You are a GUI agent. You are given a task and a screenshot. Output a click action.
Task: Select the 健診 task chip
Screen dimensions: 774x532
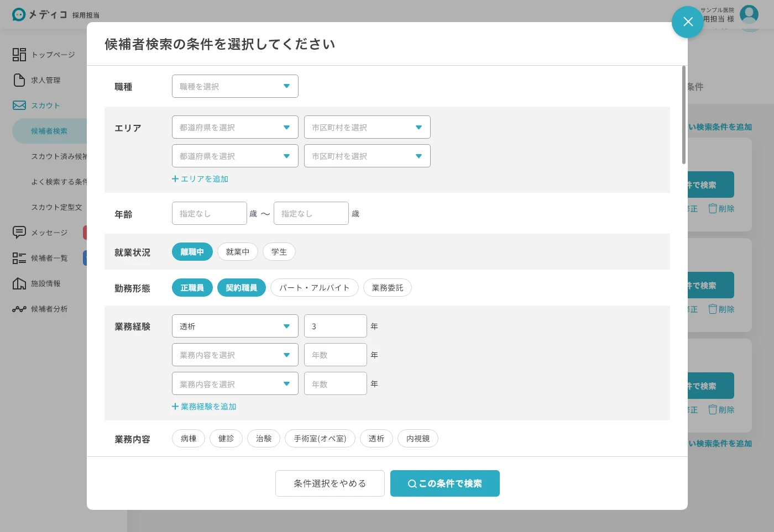226,439
